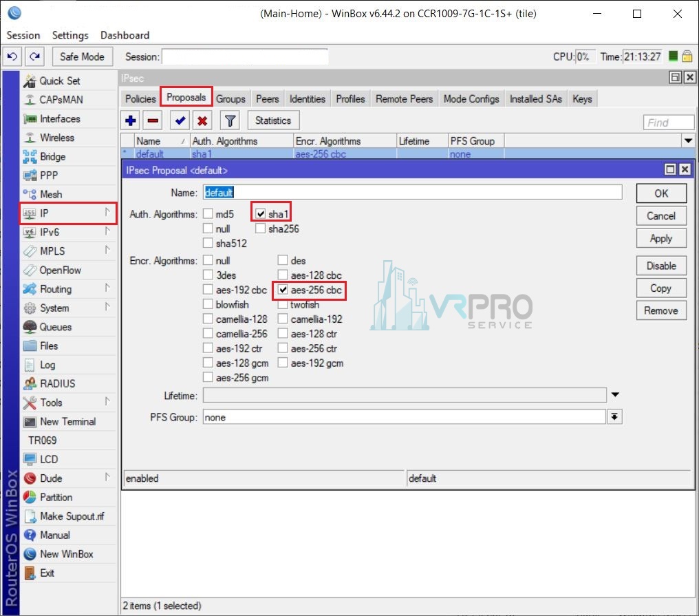Image resolution: width=699 pixels, height=616 pixels.
Task: Uncheck the aes-256 cbc encryption checkbox
Action: (283, 290)
